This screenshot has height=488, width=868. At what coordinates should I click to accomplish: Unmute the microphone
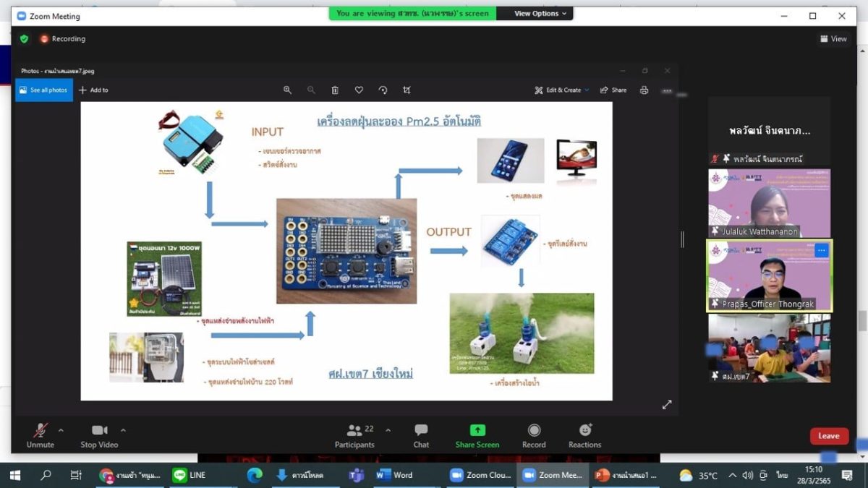pos(41,435)
